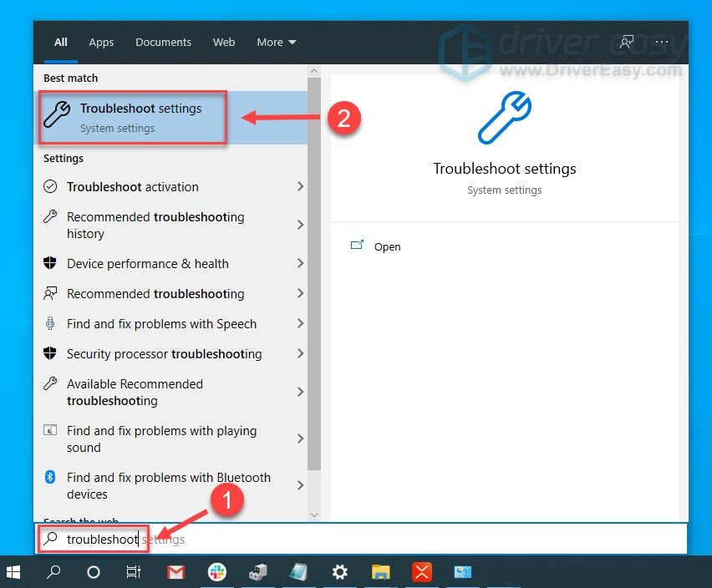Expand the More filter dropdown
The image size is (712, 588).
[277, 42]
